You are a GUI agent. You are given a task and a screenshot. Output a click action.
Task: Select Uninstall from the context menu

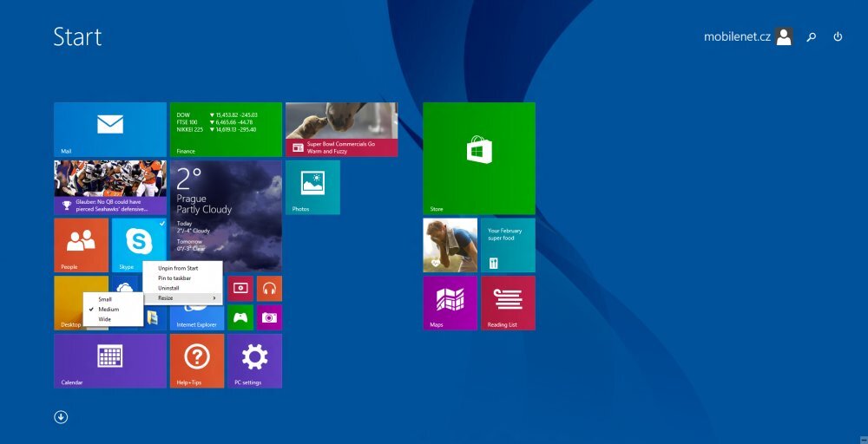(x=182, y=288)
